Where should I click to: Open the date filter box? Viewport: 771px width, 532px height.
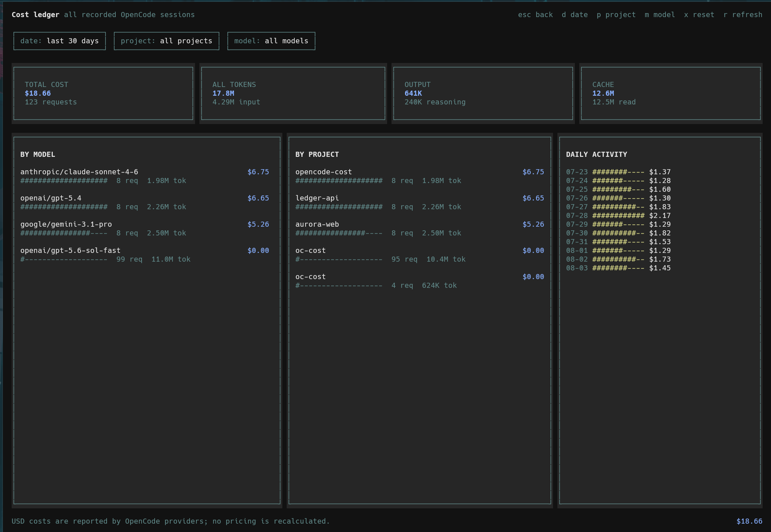click(x=60, y=41)
